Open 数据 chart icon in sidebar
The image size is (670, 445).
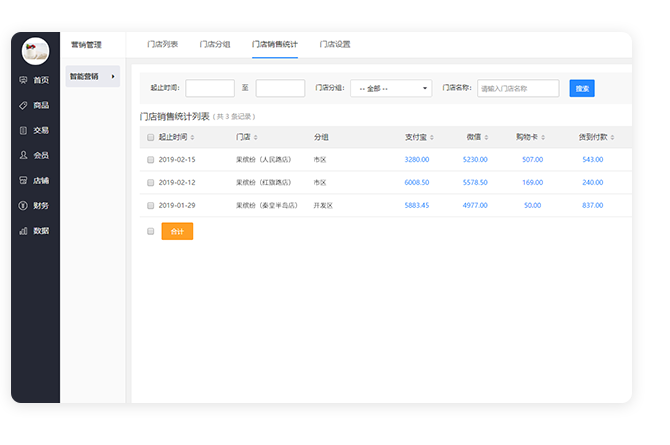23,231
